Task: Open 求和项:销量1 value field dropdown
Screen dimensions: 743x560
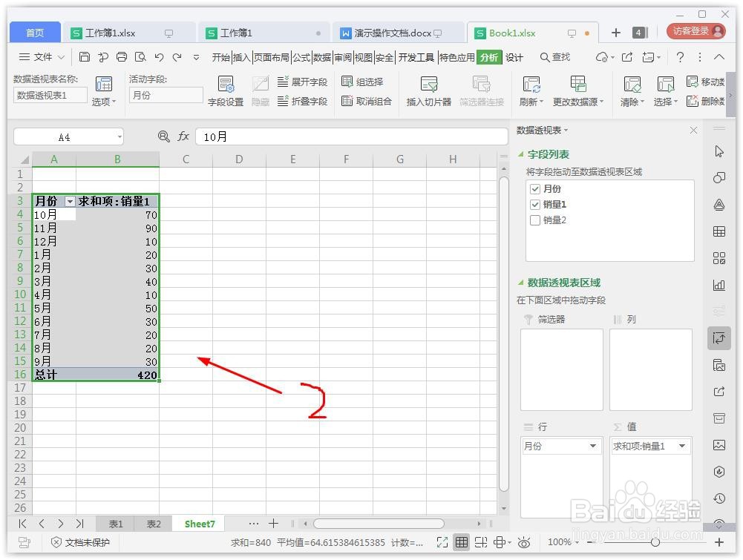Action: (682, 446)
